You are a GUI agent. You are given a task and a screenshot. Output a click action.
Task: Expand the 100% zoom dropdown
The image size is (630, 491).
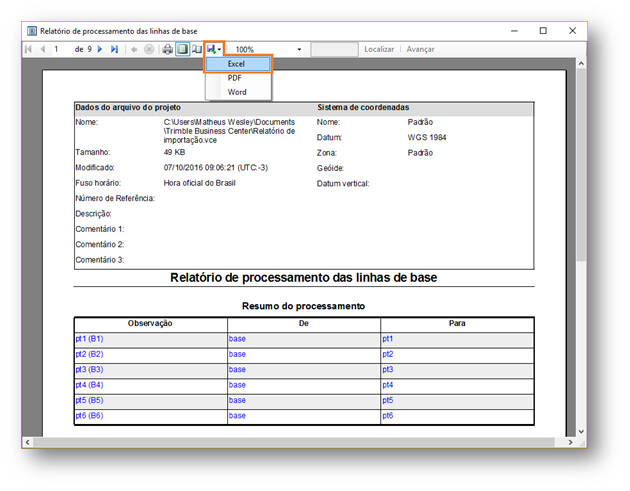[x=298, y=49]
